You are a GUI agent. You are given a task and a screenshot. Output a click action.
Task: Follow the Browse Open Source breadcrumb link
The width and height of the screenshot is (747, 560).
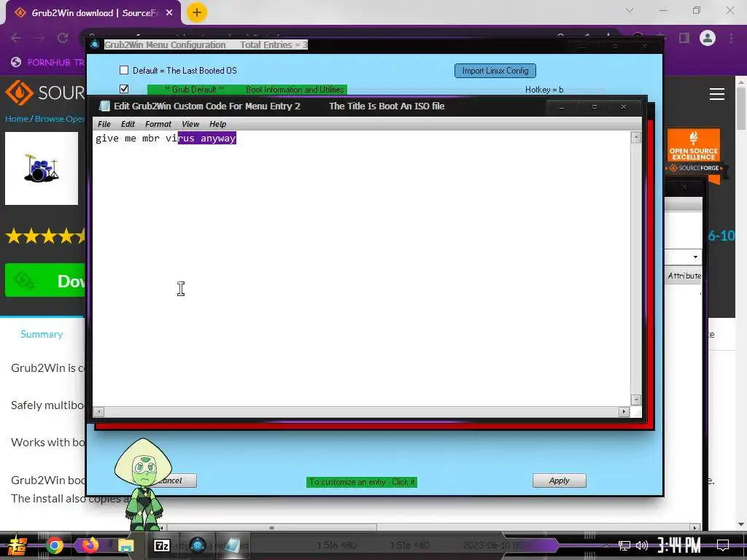(60, 119)
